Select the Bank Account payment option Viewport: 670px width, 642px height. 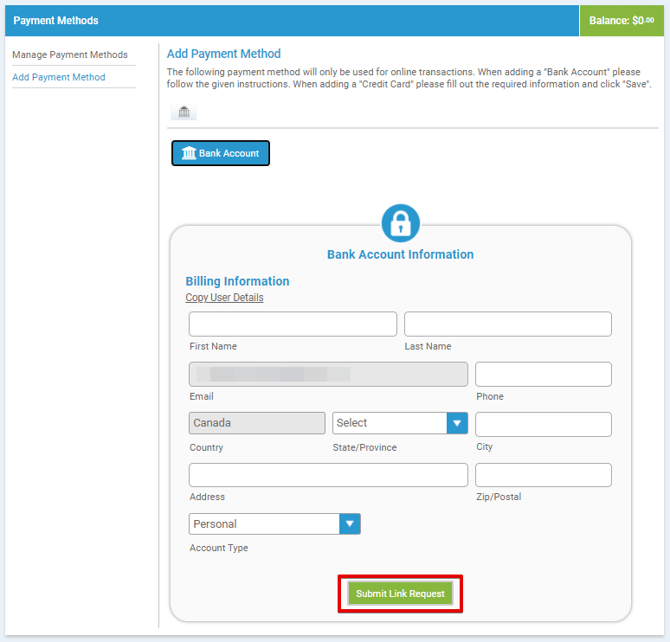221,153
